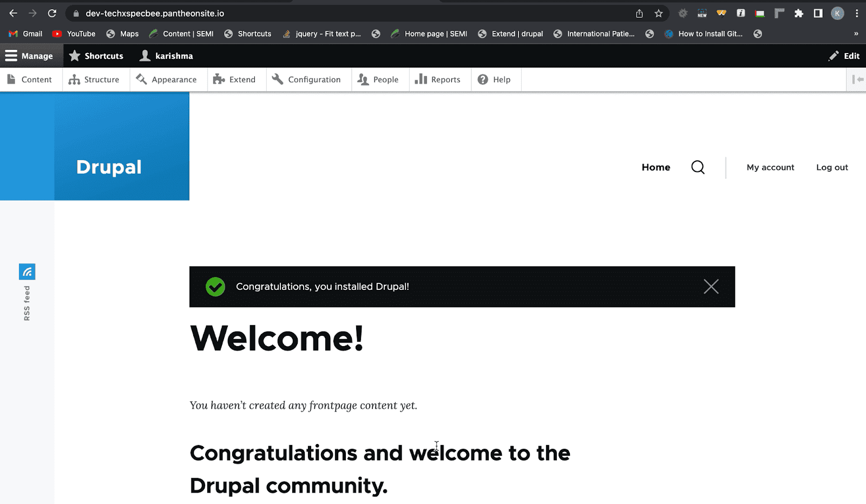Open the extensions puzzle icon

pyautogui.click(x=799, y=14)
